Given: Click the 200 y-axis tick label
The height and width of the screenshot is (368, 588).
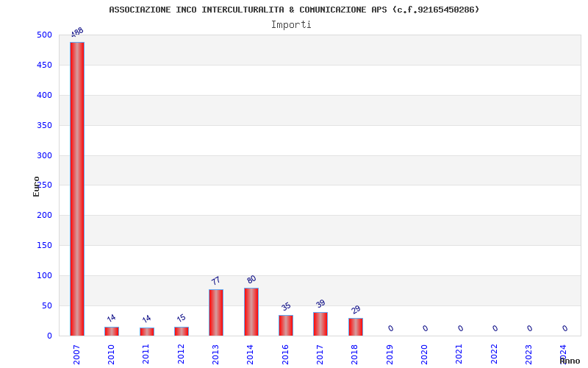Looking at the screenshot, I should click(44, 215).
